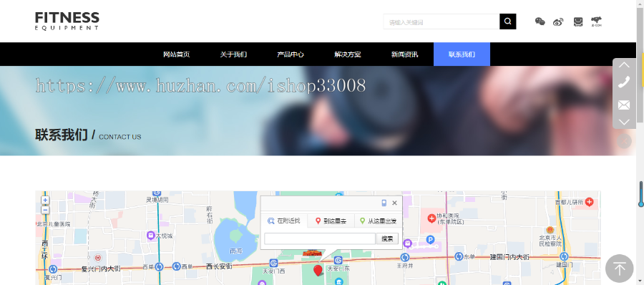This screenshot has width=644, height=285.
Task: Click the round back-to-top arrow button
Action: (620, 269)
